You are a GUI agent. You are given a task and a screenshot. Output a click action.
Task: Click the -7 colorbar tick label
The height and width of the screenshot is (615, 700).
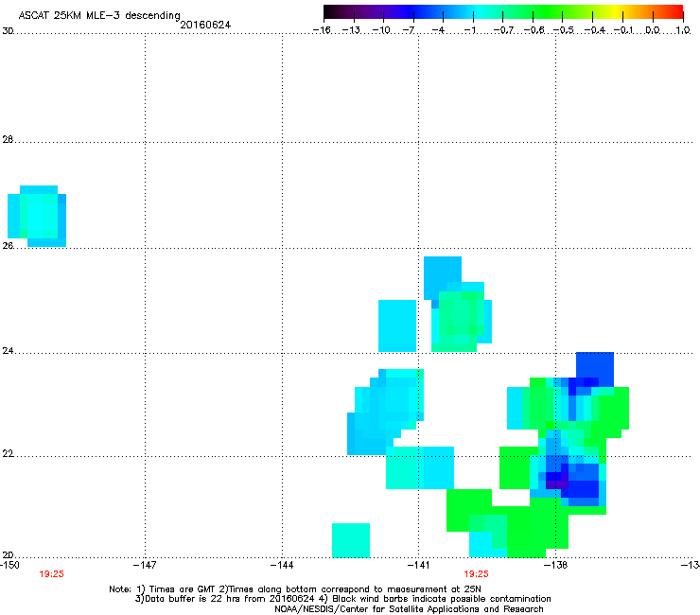(x=409, y=30)
